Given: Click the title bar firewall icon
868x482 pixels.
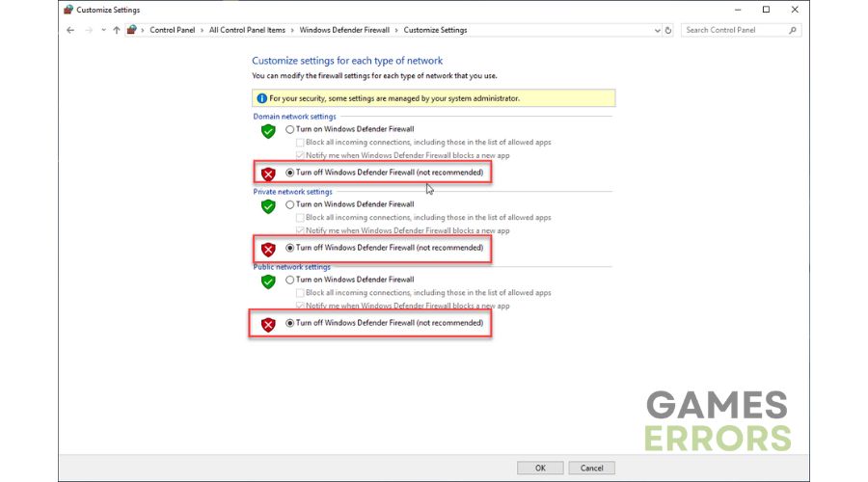Looking at the screenshot, I should point(68,10).
